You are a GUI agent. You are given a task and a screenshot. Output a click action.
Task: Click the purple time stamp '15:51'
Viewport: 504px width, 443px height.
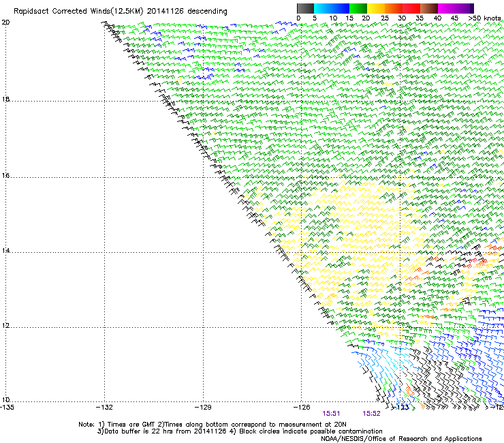click(x=332, y=414)
